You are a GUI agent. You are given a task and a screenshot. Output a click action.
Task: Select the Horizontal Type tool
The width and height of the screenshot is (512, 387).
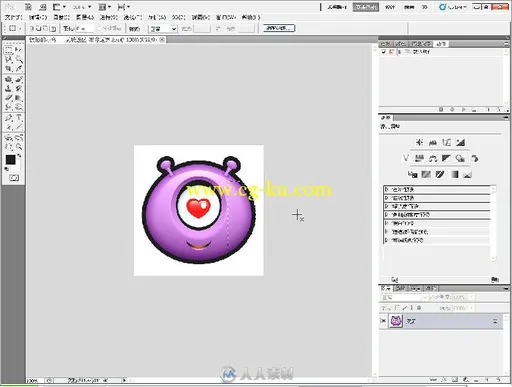[19, 118]
